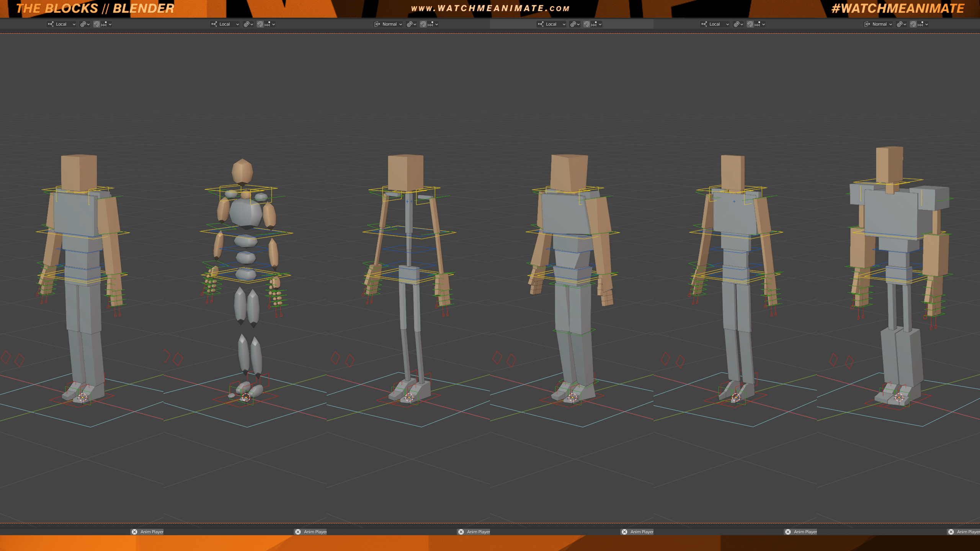
Task: Click the snapping magnet icon beside the Normal dropdown
Action: pyautogui.click(x=423, y=24)
